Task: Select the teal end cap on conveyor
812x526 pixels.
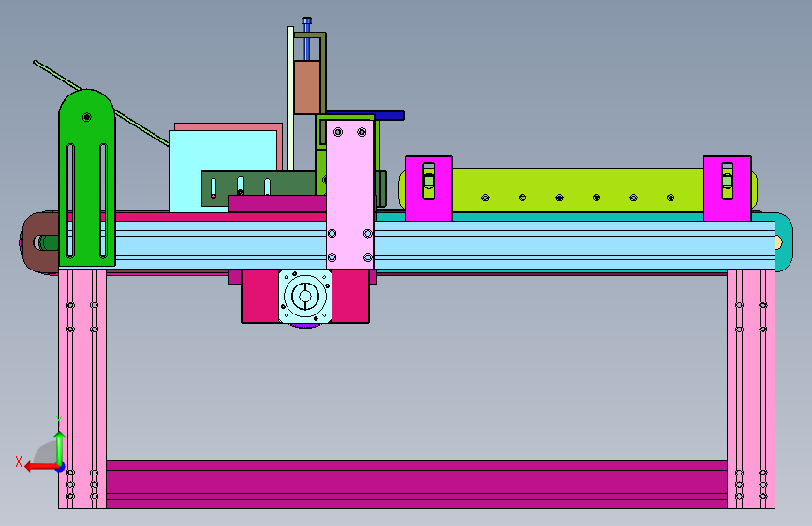Action: [x=784, y=241]
